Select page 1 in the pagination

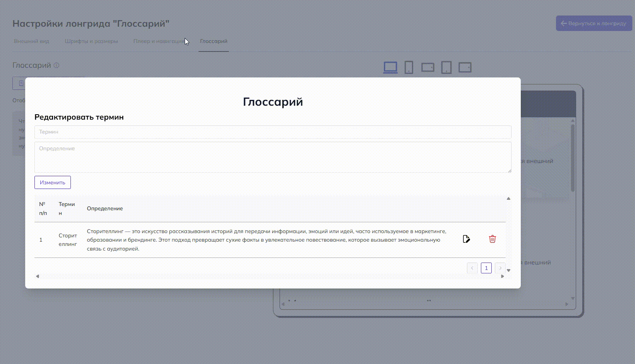pyautogui.click(x=486, y=268)
